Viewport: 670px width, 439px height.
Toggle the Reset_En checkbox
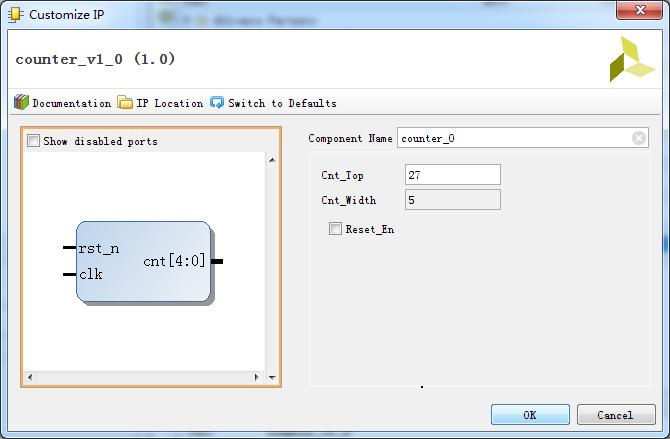coord(335,229)
